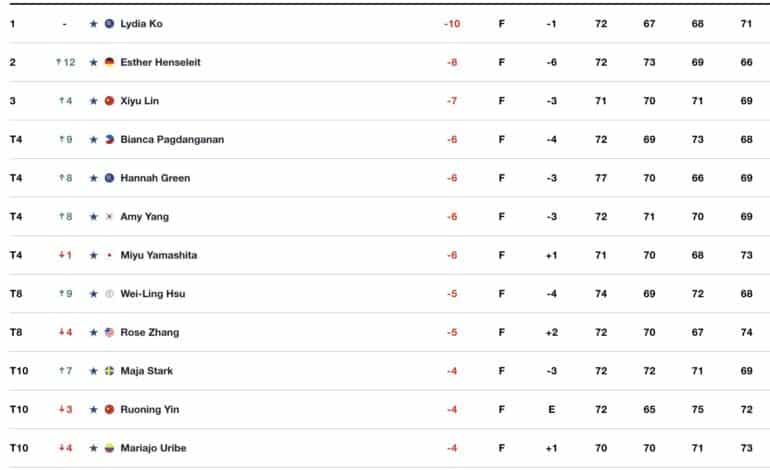Image resolution: width=770 pixels, height=470 pixels.
Task: Open Miyu Yamashita's player profile
Action: (x=159, y=255)
